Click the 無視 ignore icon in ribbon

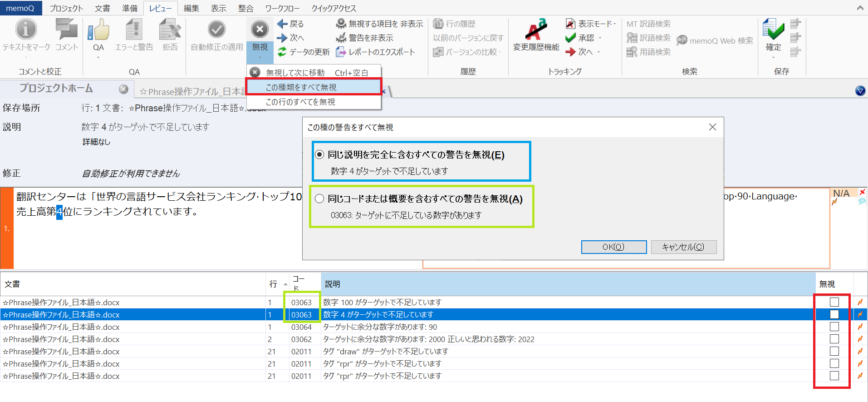coord(260,30)
